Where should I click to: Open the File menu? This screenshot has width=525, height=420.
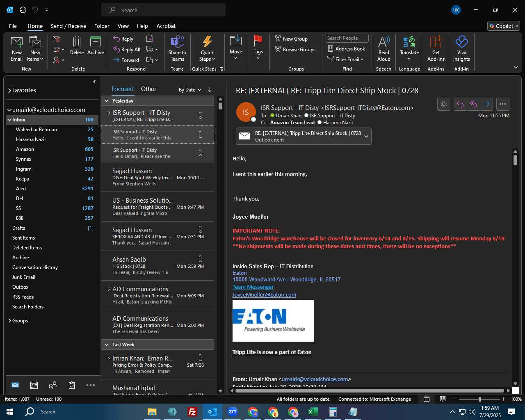click(x=13, y=26)
